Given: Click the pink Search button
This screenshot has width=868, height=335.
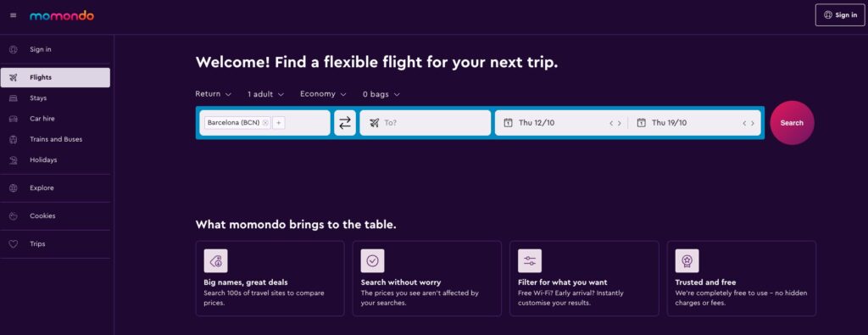Looking at the screenshot, I should point(792,123).
